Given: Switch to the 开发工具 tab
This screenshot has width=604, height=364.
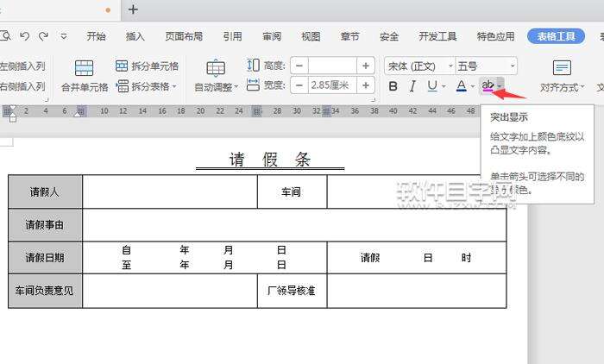Looking at the screenshot, I should [x=437, y=36].
